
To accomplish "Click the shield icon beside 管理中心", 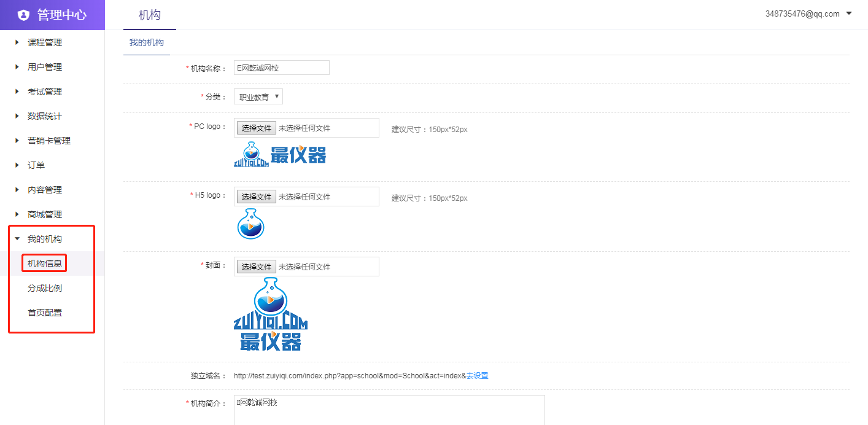I will 23,15.
